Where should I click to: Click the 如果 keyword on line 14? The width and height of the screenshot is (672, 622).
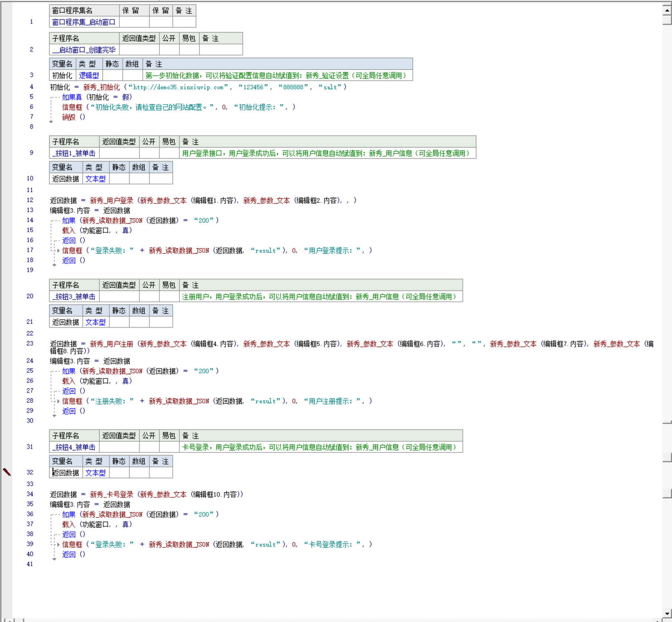point(69,220)
